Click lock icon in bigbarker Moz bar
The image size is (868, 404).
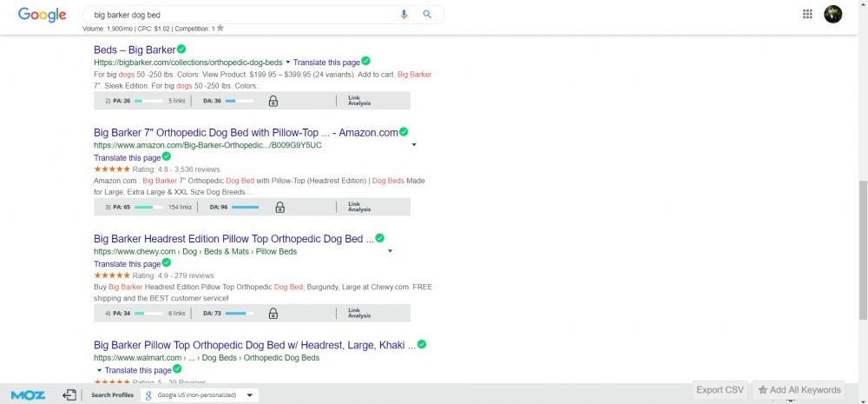273,101
